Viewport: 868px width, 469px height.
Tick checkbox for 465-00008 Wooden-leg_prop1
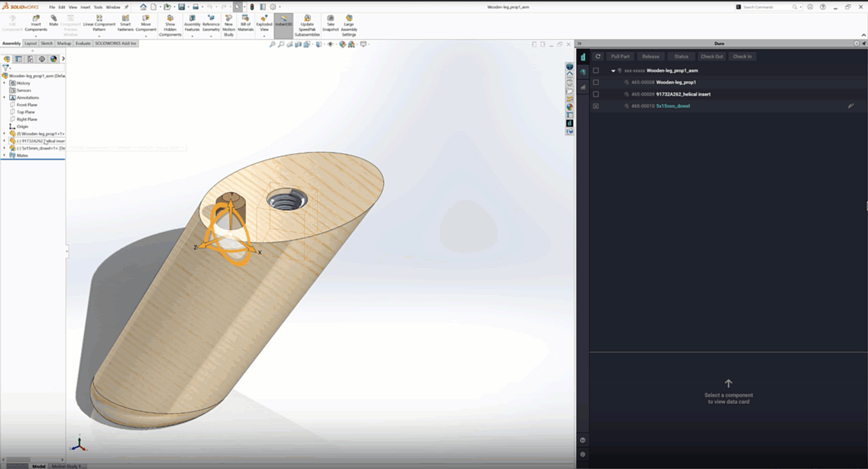point(596,82)
